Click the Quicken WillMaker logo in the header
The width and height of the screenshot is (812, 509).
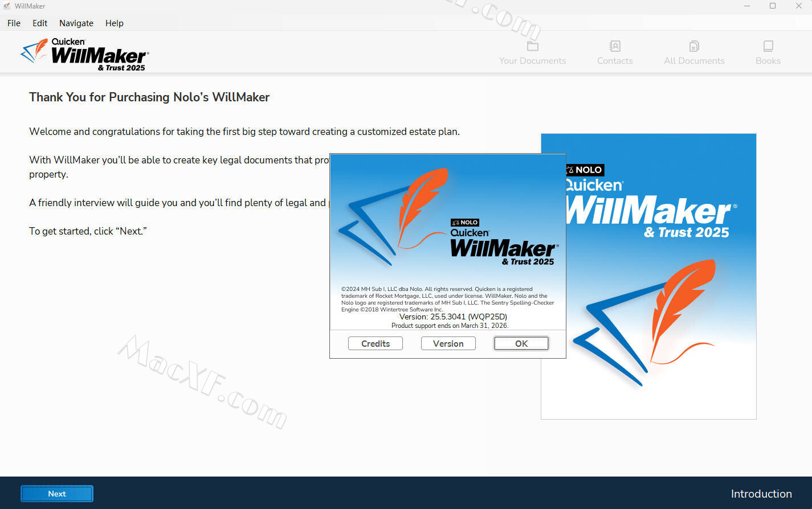click(85, 54)
